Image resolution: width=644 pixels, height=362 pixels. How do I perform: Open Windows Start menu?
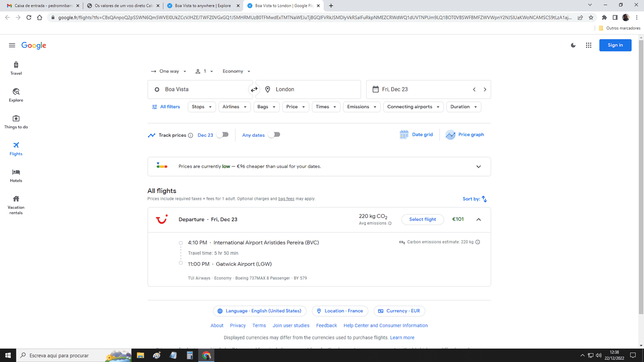tap(8, 356)
